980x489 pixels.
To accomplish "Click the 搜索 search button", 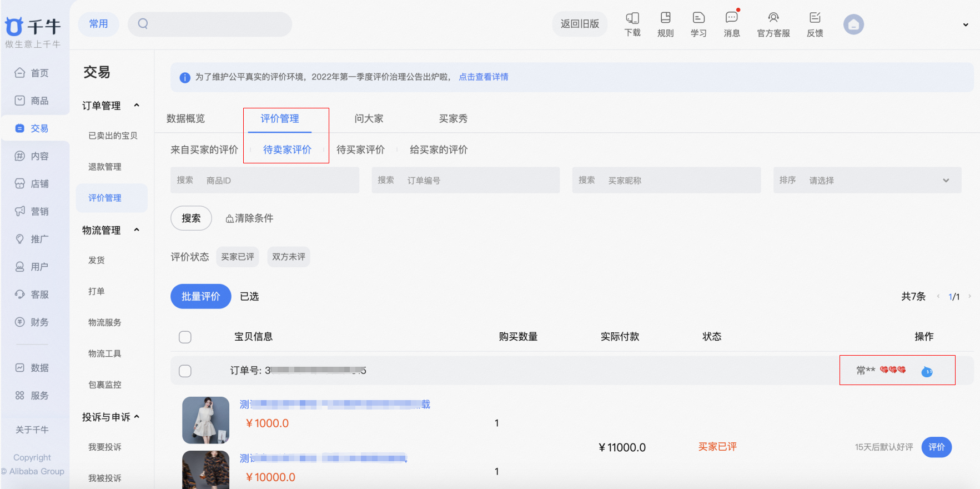I will tap(191, 218).
